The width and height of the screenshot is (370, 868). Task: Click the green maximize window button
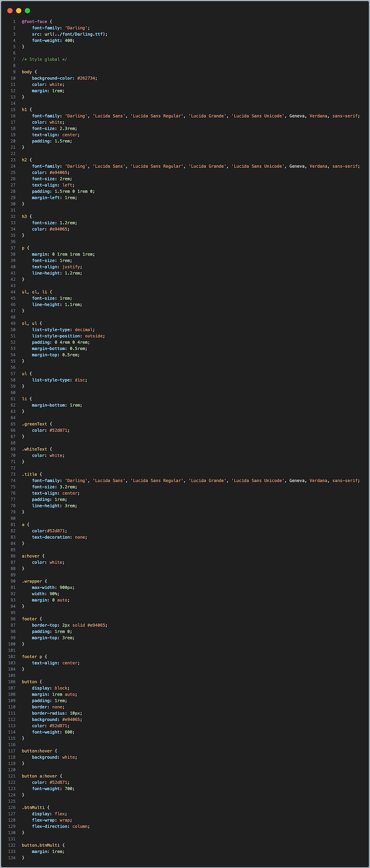[x=27, y=11]
